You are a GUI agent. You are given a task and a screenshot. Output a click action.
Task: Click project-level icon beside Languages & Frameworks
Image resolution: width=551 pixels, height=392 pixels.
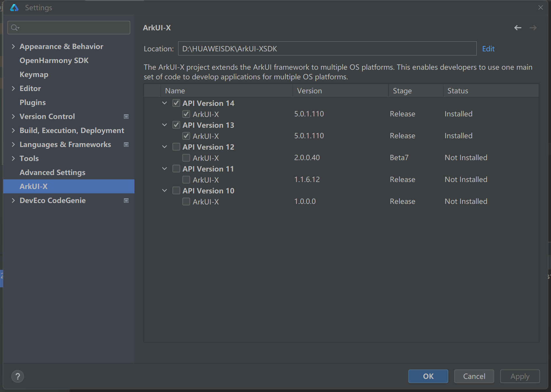[126, 144]
